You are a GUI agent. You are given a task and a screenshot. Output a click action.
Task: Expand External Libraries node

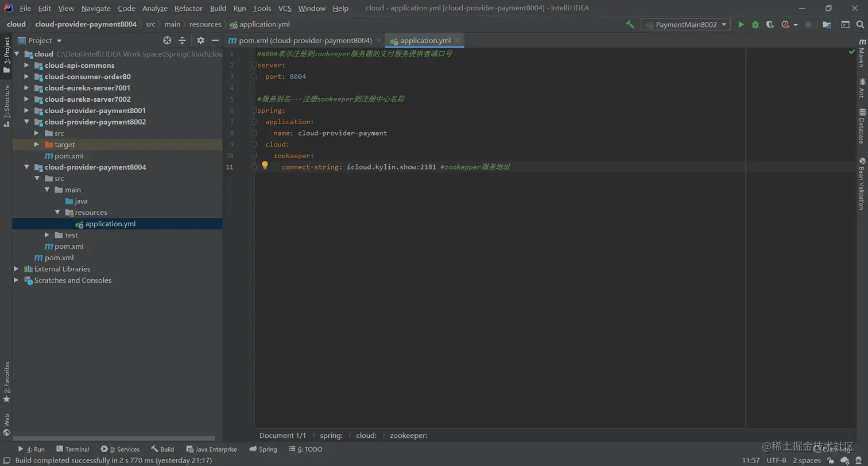click(16, 269)
